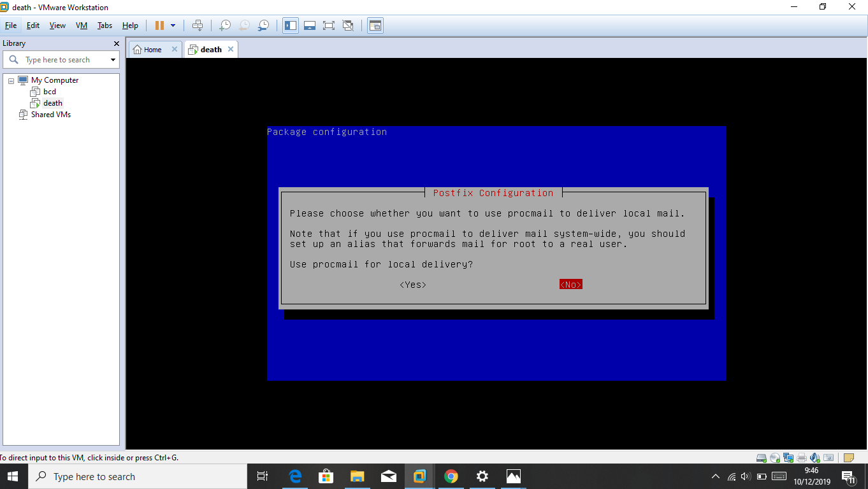
Task: Open Google Chrome from the taskbar
Action: pyautogui.click(x=451, y=476)
